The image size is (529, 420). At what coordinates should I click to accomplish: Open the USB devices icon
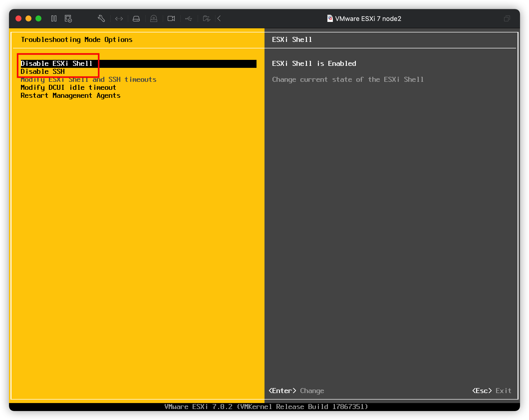tap(189, 18)
